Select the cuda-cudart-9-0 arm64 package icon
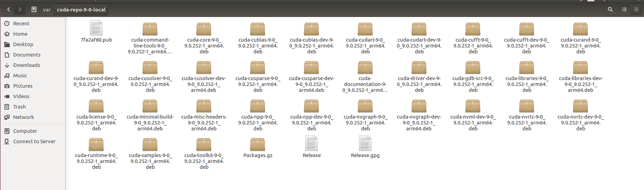The height and width of the screenshot is (190, 644). [x=365, y=29]
